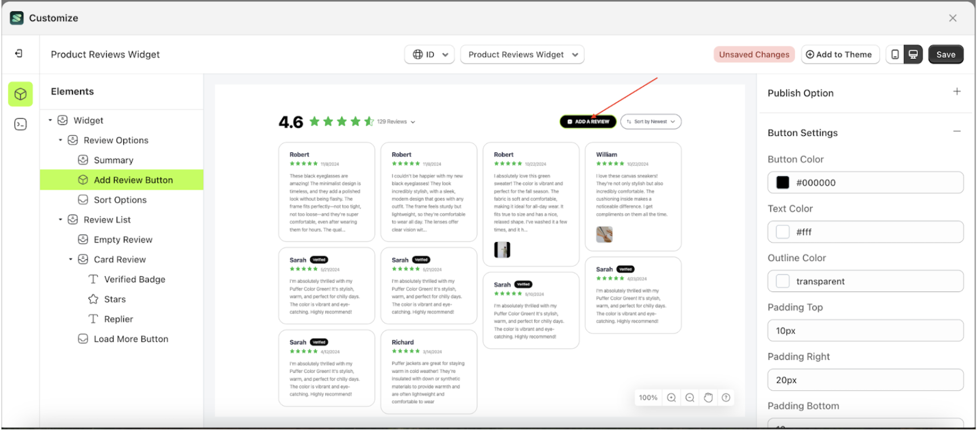Open the code console sidebar icon

[x=20, y=124]
